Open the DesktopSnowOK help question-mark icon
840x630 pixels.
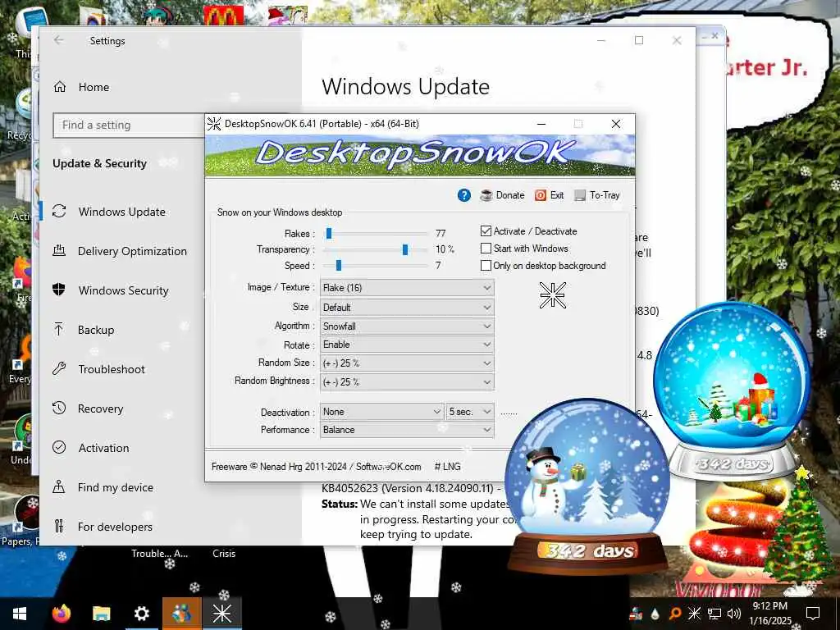coord(464,195)
